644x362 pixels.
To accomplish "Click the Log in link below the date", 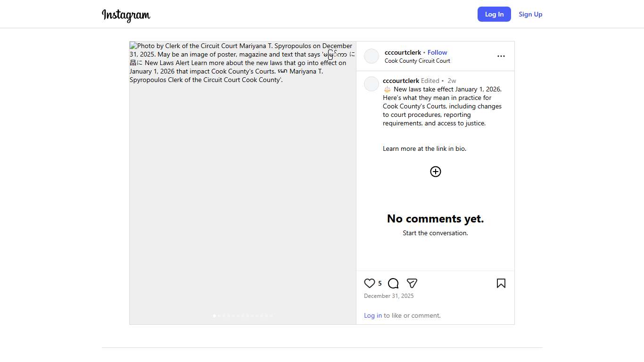I will (x=372, y=315).
